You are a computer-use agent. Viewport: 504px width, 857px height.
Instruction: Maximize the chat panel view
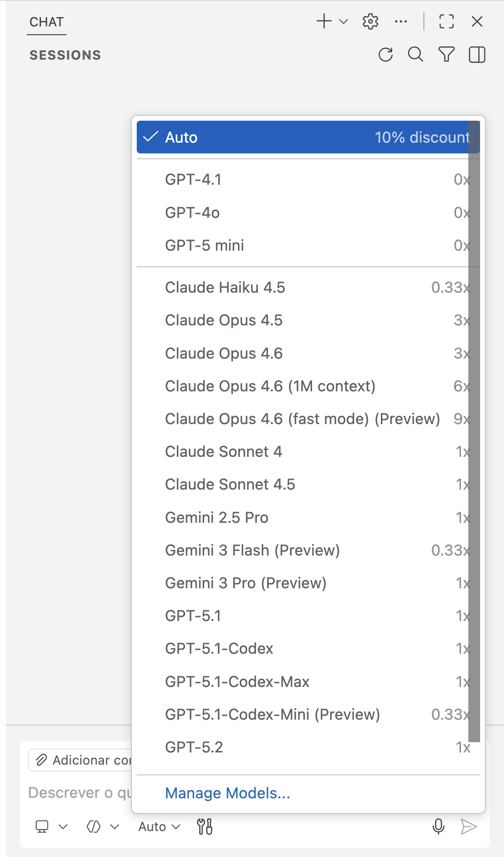[x=446, y=21]
